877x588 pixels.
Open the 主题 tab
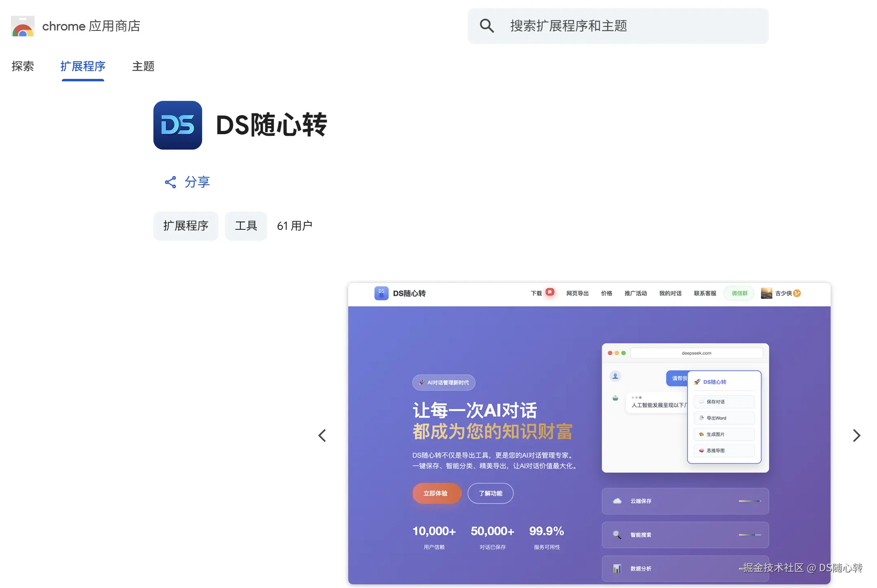click(143, 66)
